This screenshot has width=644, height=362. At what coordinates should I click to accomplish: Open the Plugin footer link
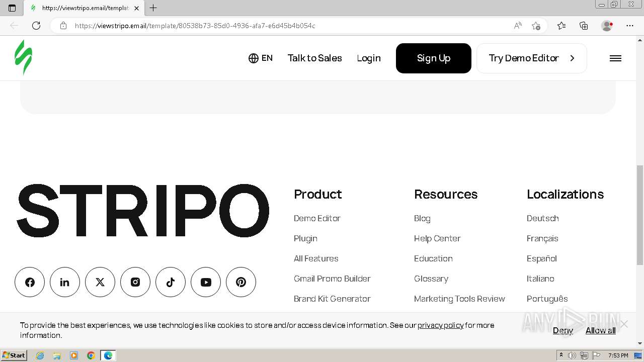click(305, 238)
